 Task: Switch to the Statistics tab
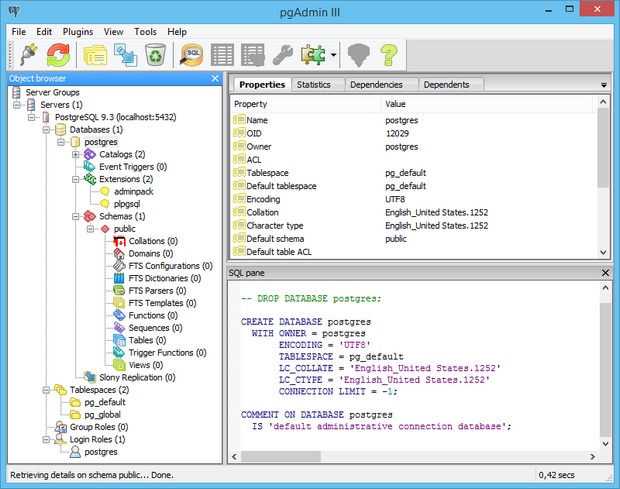tap(313, 85)
